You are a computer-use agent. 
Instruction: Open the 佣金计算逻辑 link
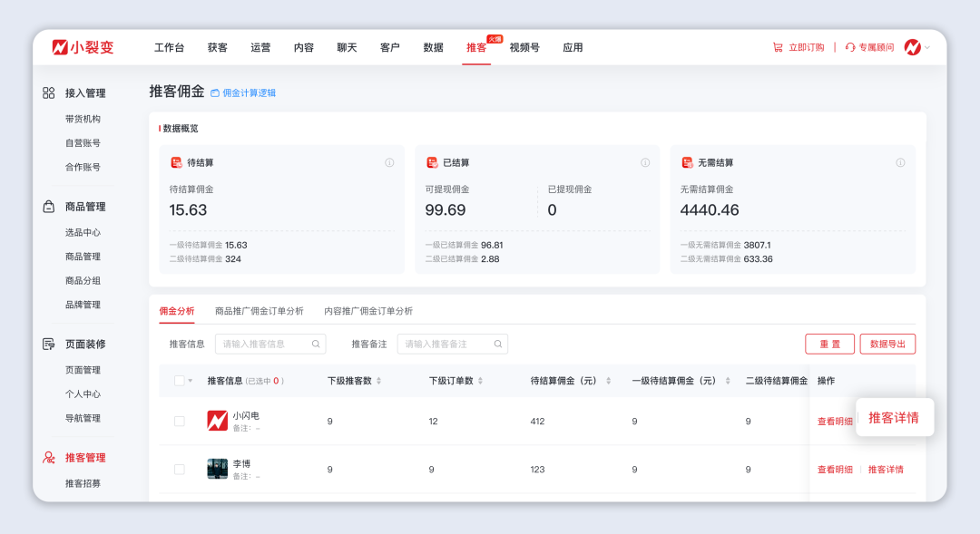click(x=248, y=92)
